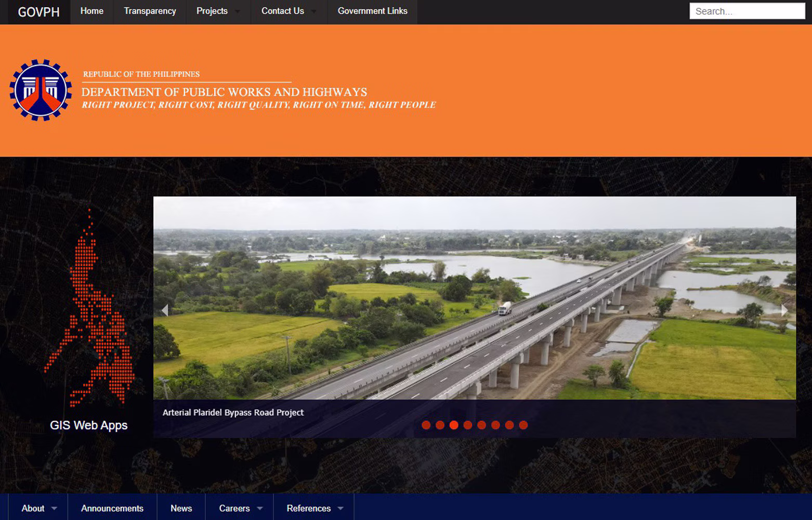This screenshot has width=812, height=520.
Task: Select the last carousel slide dot
Action: click(x=523, y=425)
